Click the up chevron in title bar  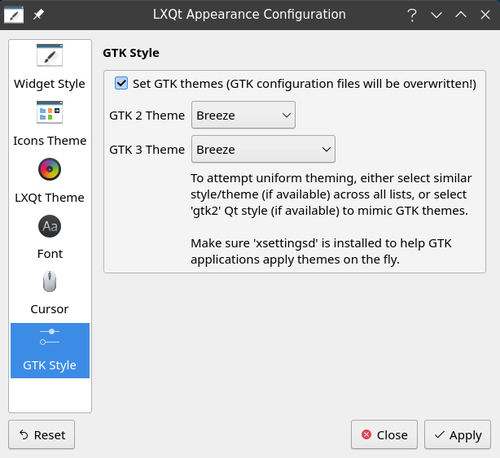[x=461, y=14]
